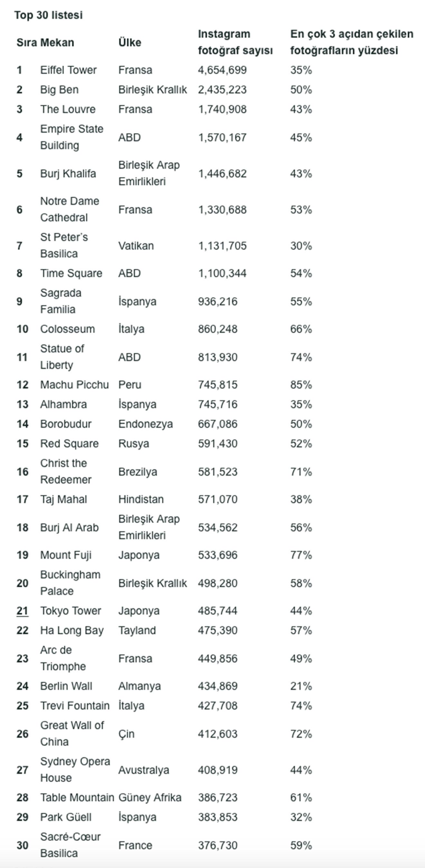The image size is (425, 868).
Task: Click the Tokyo Tower venue name
Action: click(71, 611)
